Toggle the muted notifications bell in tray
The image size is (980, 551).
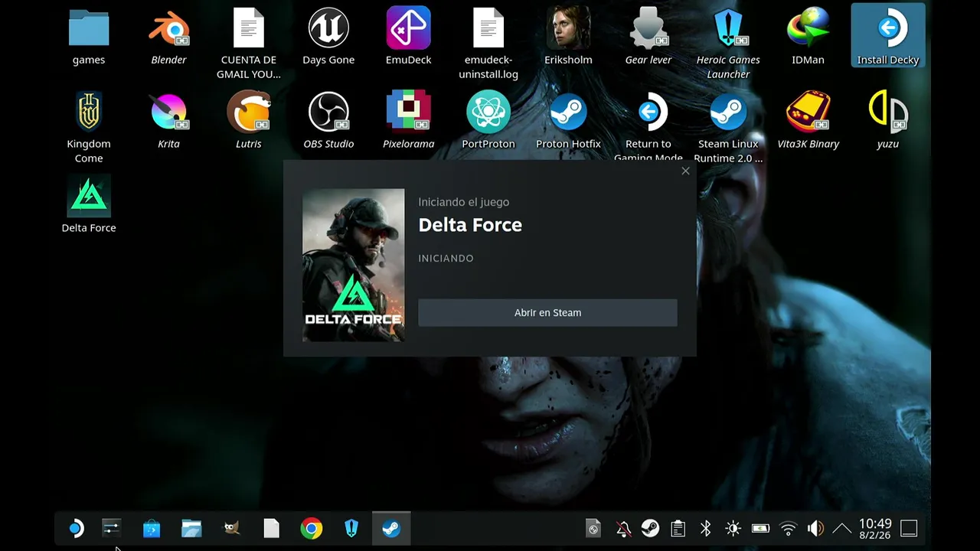[x=623, y=528]
